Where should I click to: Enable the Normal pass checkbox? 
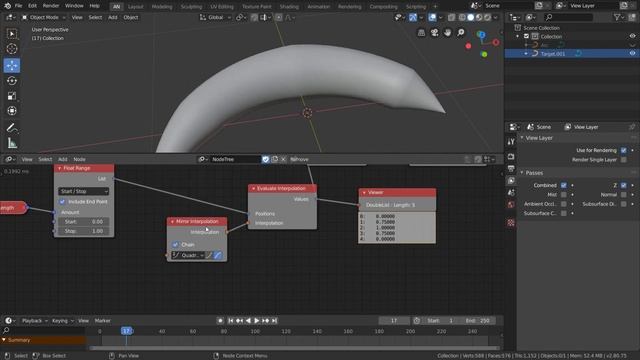click(624, 195)
